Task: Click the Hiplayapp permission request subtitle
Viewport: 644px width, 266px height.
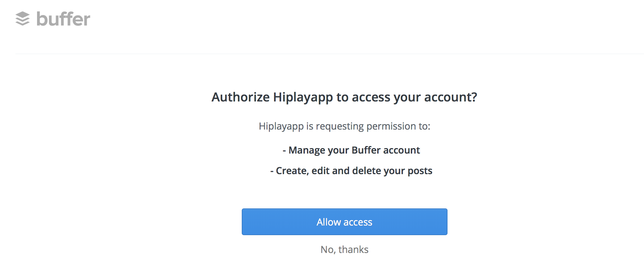Action: pyautogui.click(x=344, y=126)
